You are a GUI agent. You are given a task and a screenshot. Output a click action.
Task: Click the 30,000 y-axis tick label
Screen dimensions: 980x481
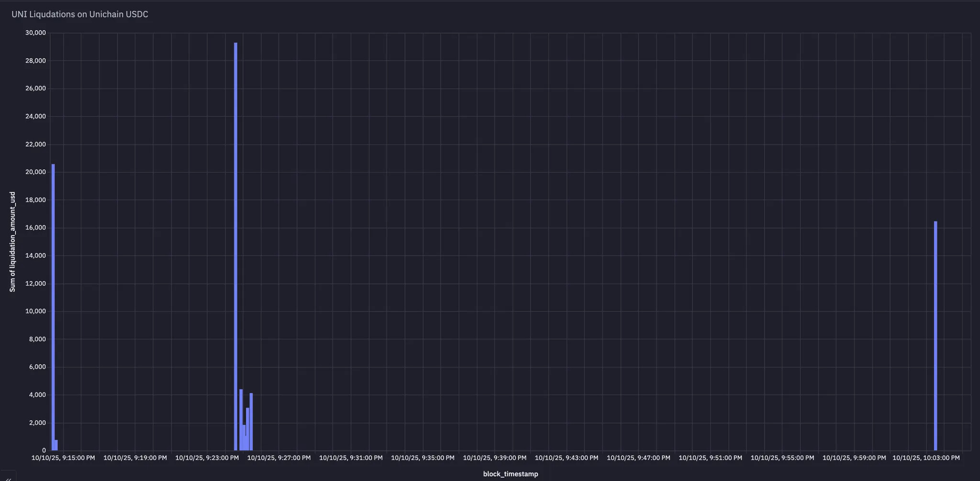35,33
